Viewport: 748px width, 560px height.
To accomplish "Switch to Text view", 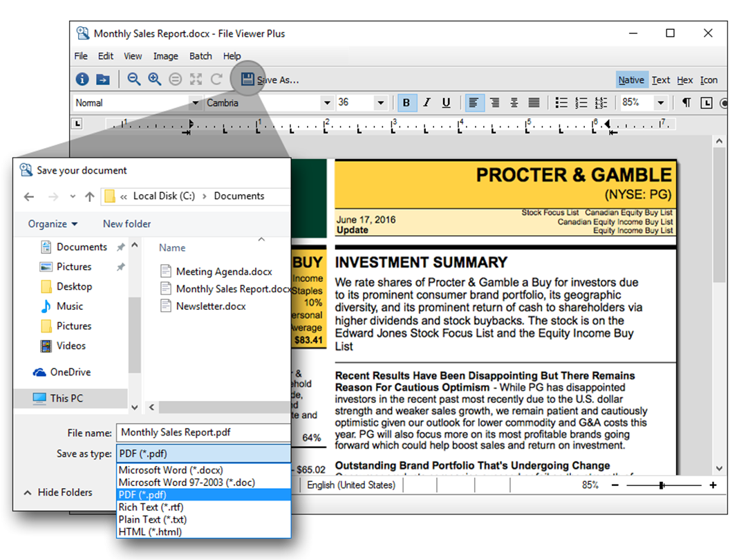I will (x=661, y=80).
